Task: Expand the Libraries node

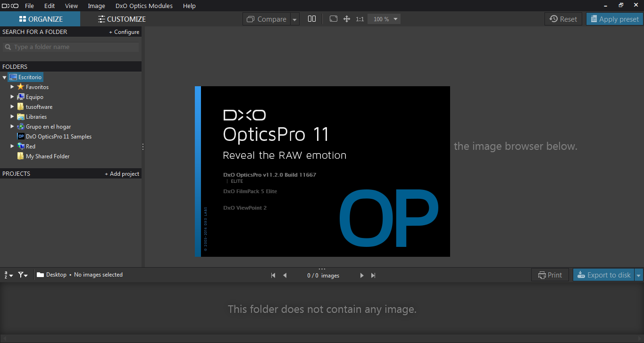Action: [12, 117]
